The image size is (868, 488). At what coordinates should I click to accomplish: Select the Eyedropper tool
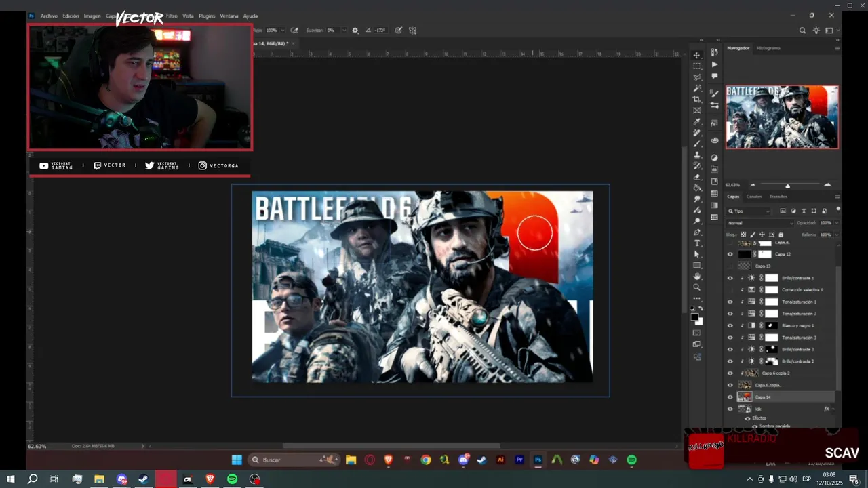click(696, 122)
